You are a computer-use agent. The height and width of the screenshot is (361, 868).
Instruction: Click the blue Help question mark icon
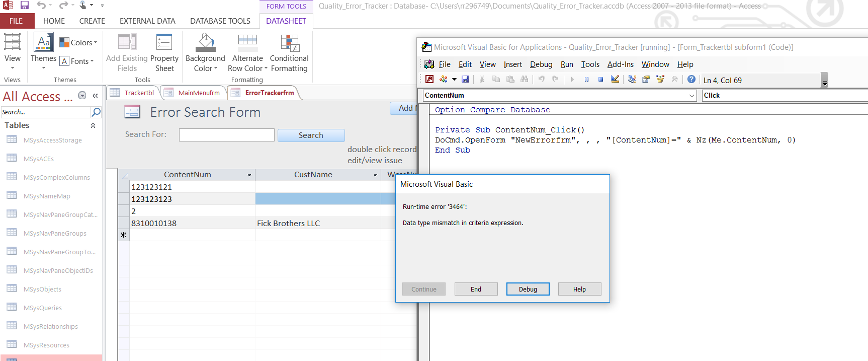pos(691,79)
